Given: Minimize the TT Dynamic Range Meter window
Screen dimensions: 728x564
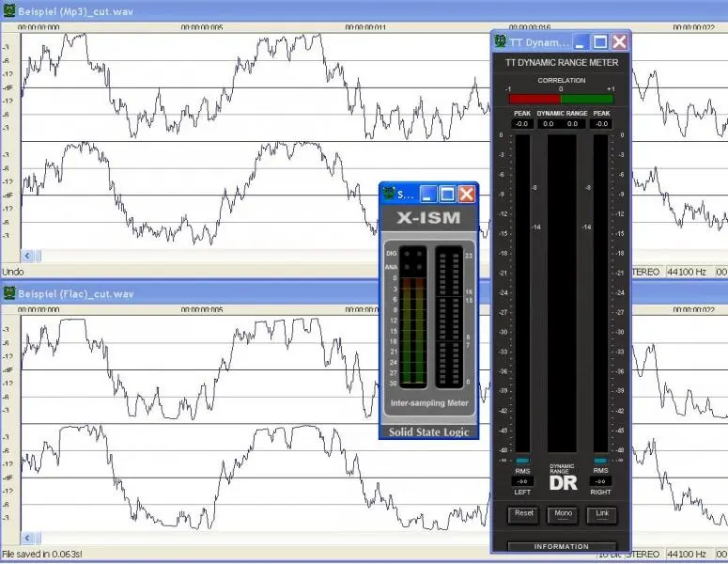Looking at the screenshot, I should (581, 42).
